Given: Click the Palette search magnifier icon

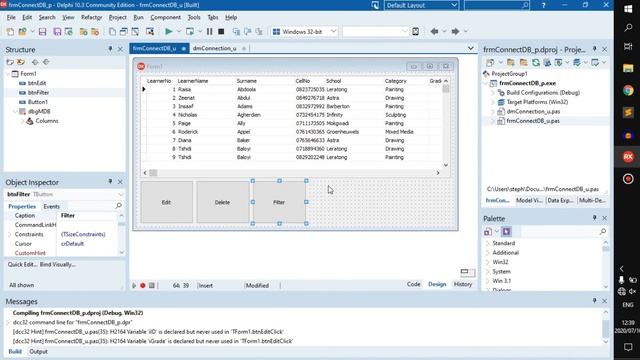Looking at the screenshot, I should (602, 231).
